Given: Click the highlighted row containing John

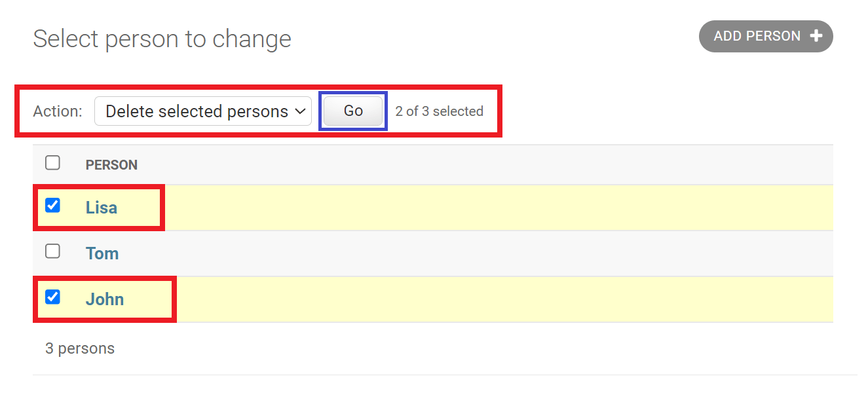Looking at the screenshot, I should tap(459, 299).
